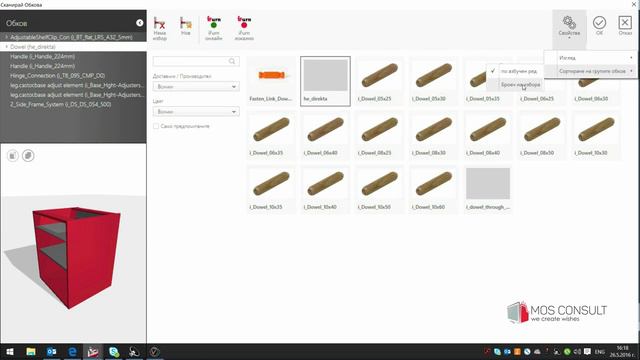Image resolution: width=640 pixels, height=360 pixels.
Task: Click the iFurn icon with red dot
Action: click(244, 28)
